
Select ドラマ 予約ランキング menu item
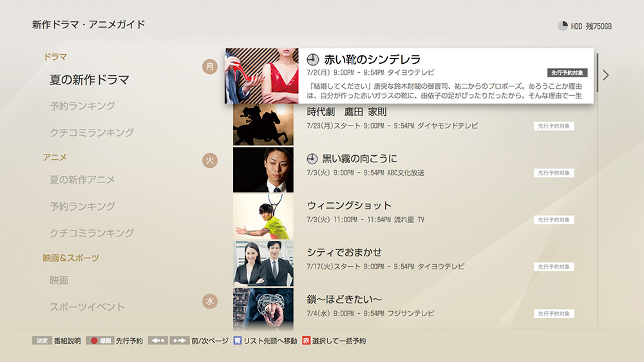[x=82, y=106]
